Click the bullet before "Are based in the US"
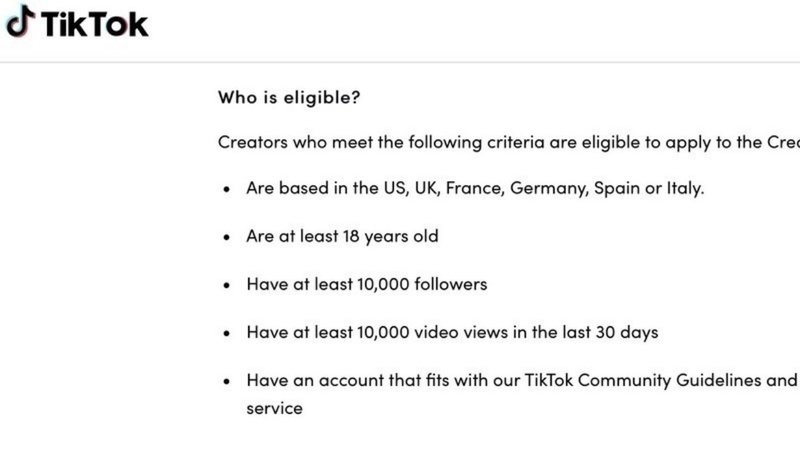Screen dimensions: 800x450 (226, 189)
